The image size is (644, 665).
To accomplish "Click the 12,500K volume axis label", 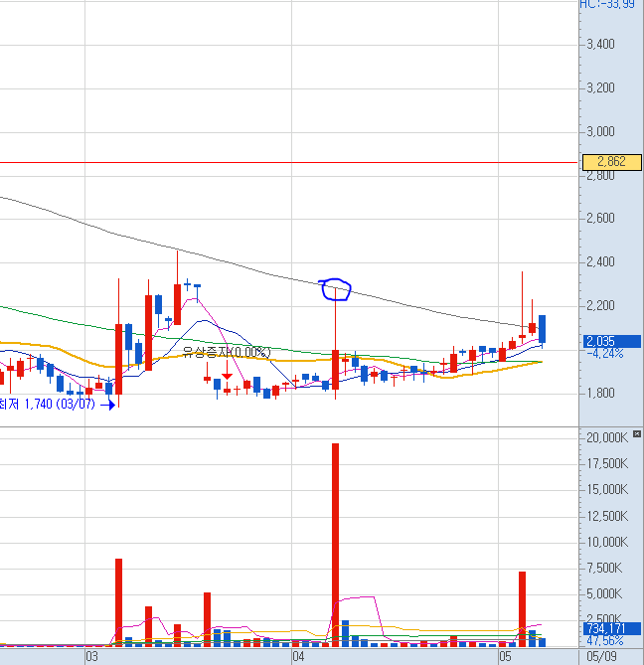I will coord(607,516).
